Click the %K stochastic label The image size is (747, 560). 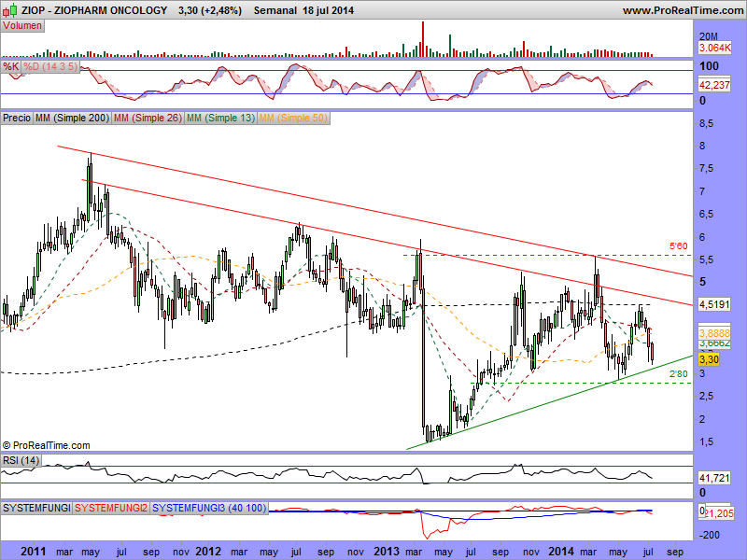10,66
